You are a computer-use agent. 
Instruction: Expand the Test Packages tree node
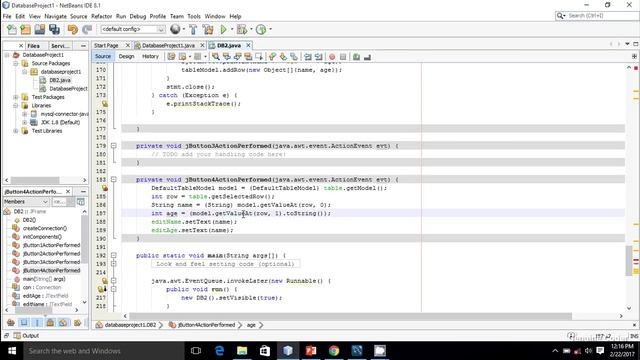16,97
